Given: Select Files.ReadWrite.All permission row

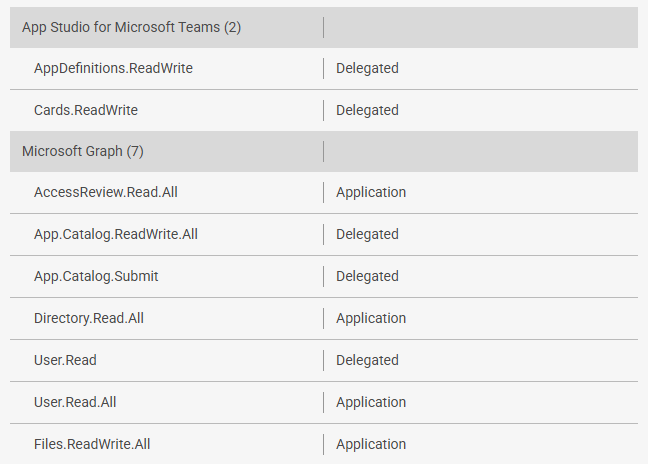Looking at the screenshot, I should 92,444.
